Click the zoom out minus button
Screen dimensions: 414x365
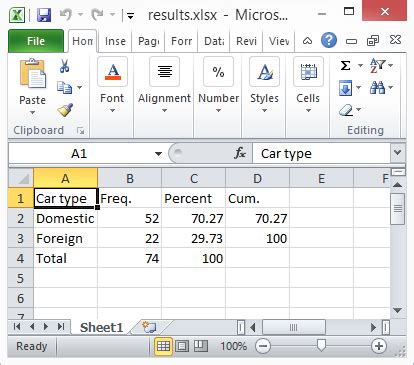point(263,346)
